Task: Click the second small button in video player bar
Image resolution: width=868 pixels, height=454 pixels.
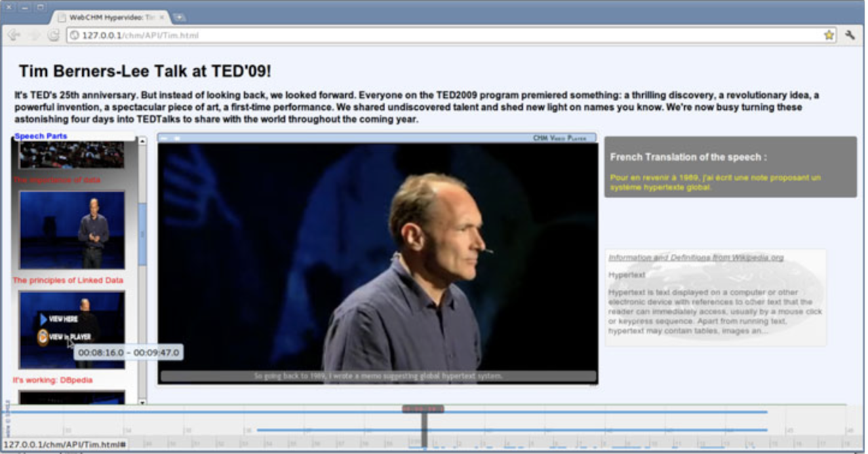Action: coord(177,138)
